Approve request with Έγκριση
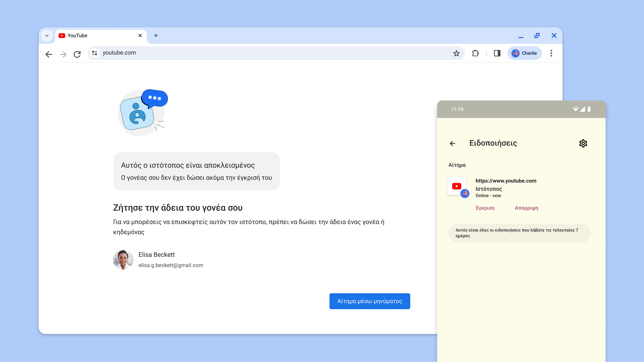644x362 pixels. [x=485, y=208]
